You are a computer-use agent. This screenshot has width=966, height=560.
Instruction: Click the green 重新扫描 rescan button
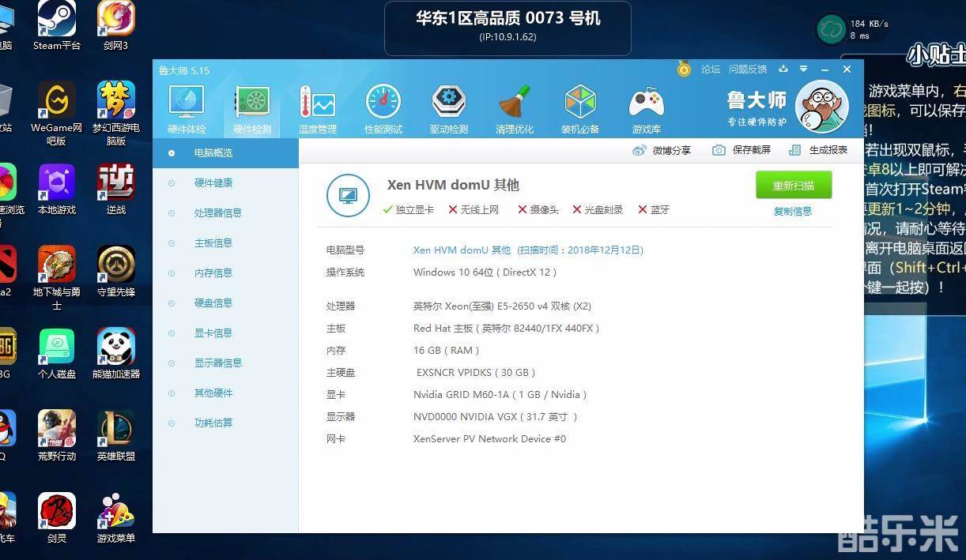(793, 186)
